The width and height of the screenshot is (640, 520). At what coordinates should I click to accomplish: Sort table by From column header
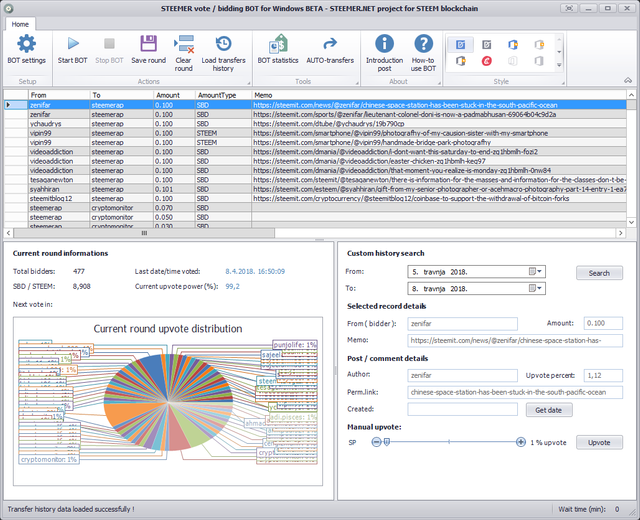pos(59,95)
